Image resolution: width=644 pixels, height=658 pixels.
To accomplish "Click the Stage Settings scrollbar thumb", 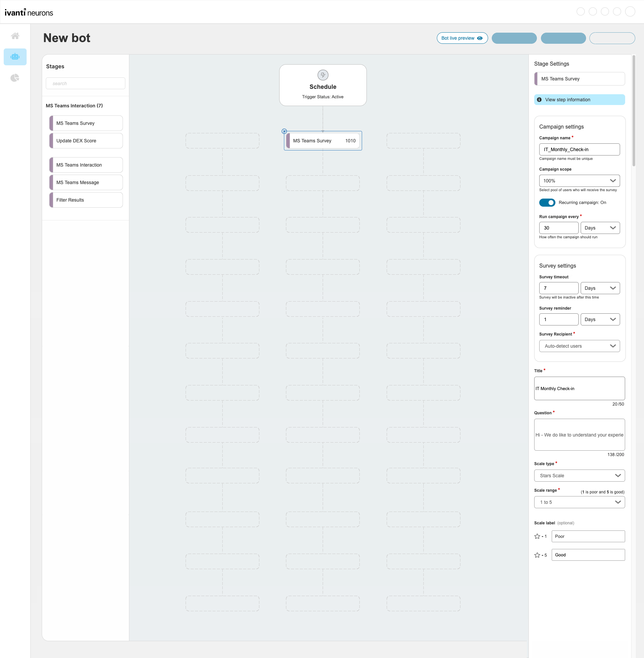I will pos(634,111).
